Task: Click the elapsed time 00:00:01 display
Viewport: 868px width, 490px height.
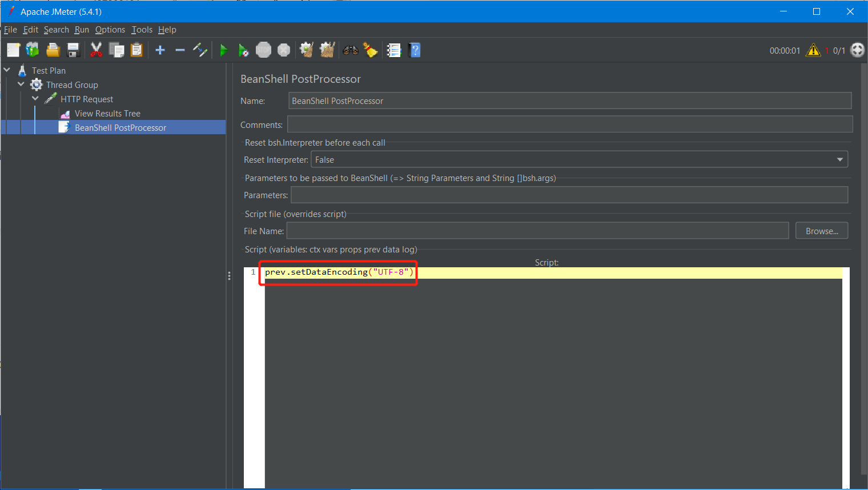Action: (x=785, y=50)
